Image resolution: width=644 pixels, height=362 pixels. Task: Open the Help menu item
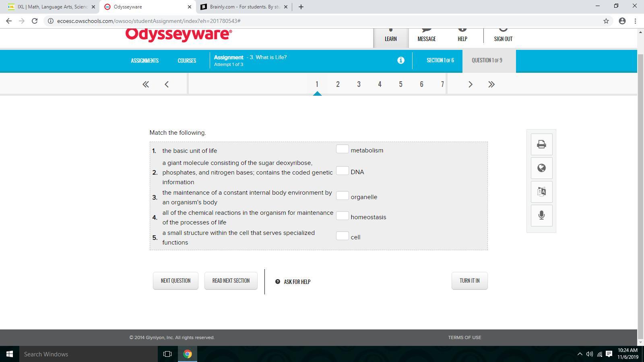[x=462, y=38]
